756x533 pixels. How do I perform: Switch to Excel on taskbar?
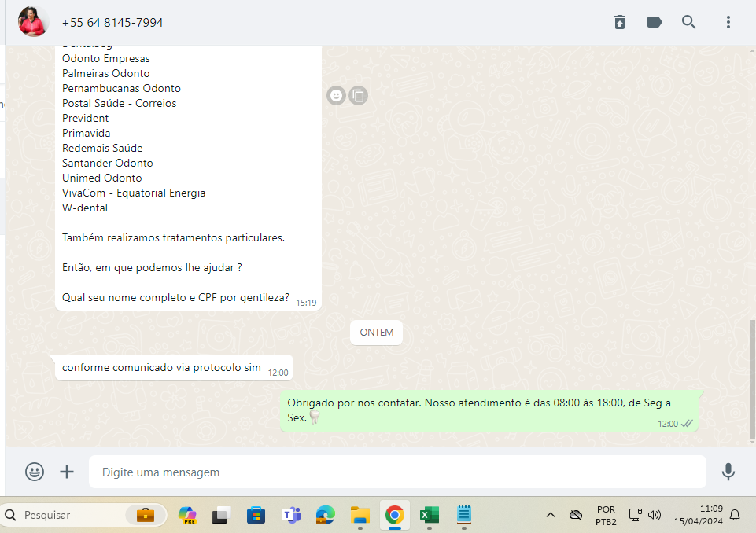pos(429,515)
